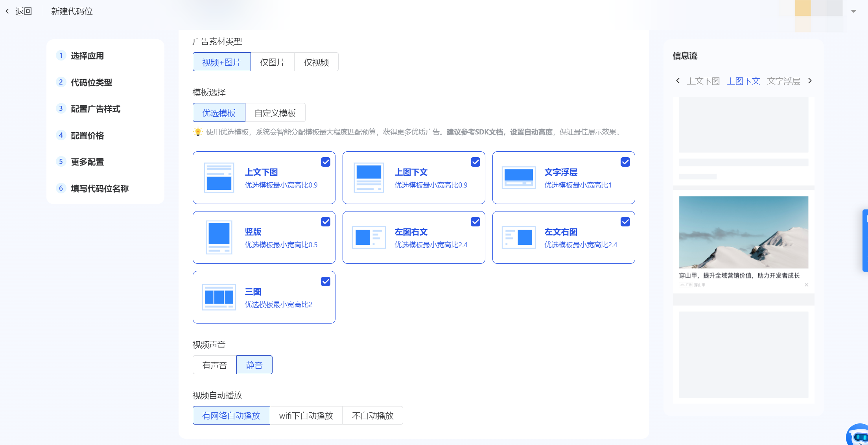Select 有网络自动播放 autoplay option
This screenshot has width=868, height=445.
231,416
